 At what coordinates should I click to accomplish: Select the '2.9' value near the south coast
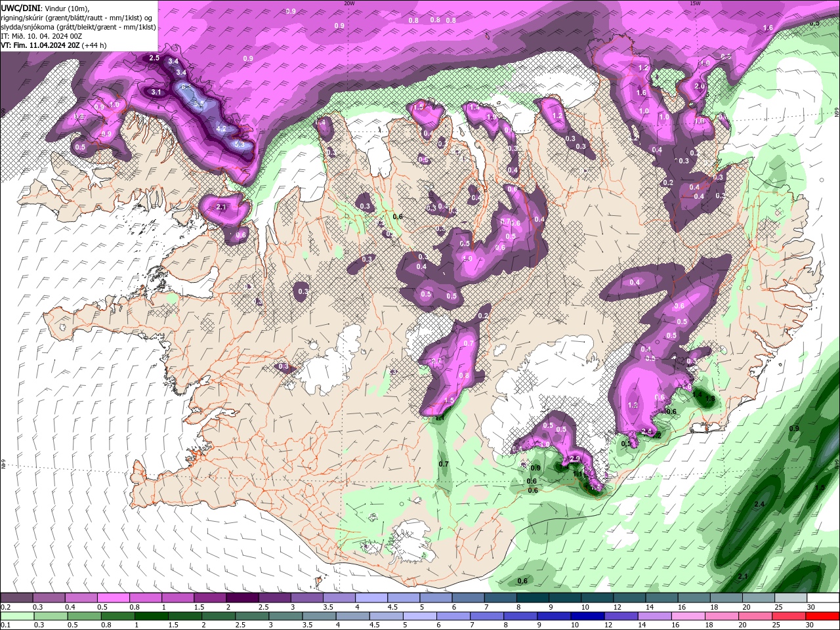tap(576, 458)
